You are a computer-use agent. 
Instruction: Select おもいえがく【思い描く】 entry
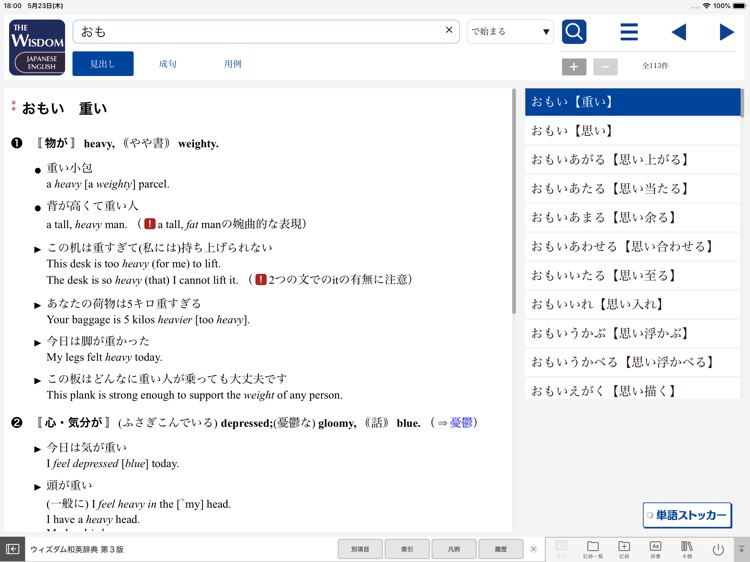[632, 389]
